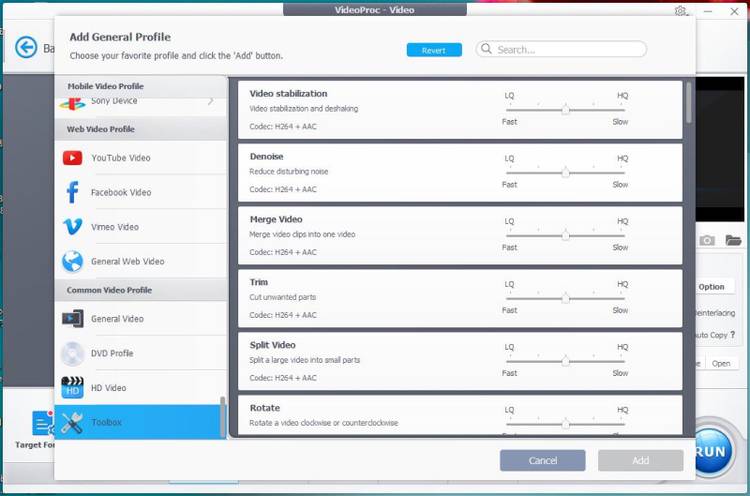
Task: Select DVD Profile entry
Action: [x=141, y=353]
